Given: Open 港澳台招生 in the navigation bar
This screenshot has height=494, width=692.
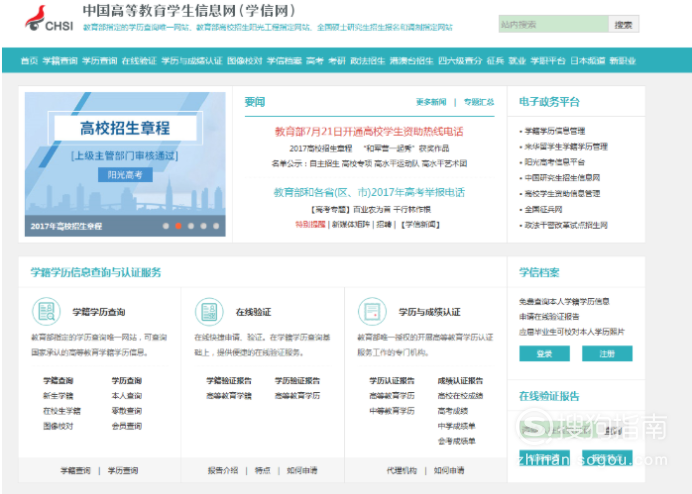Looking at the screenshot, I should point(411,61).
